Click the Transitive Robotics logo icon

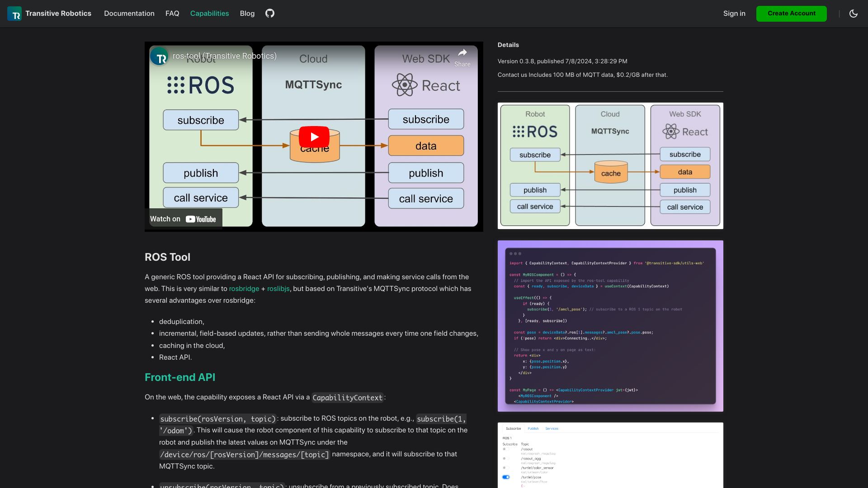[14, 14]
